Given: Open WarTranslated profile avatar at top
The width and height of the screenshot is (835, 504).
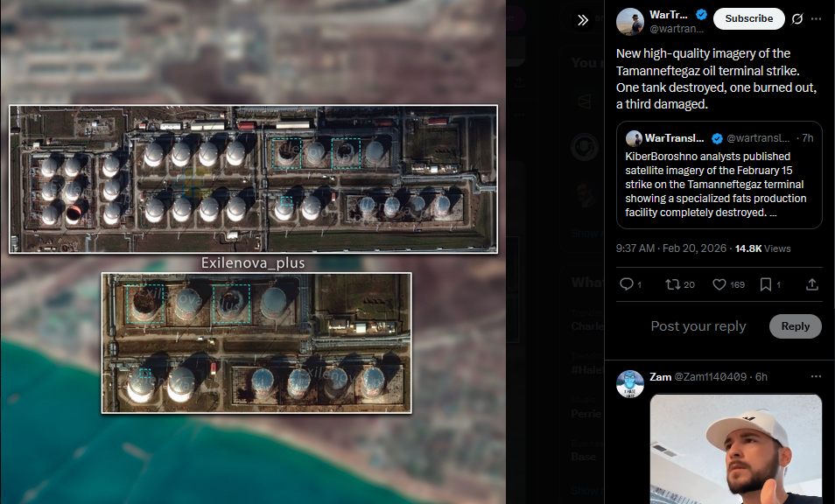Looking at the screenshot, I should pos(630,21).
